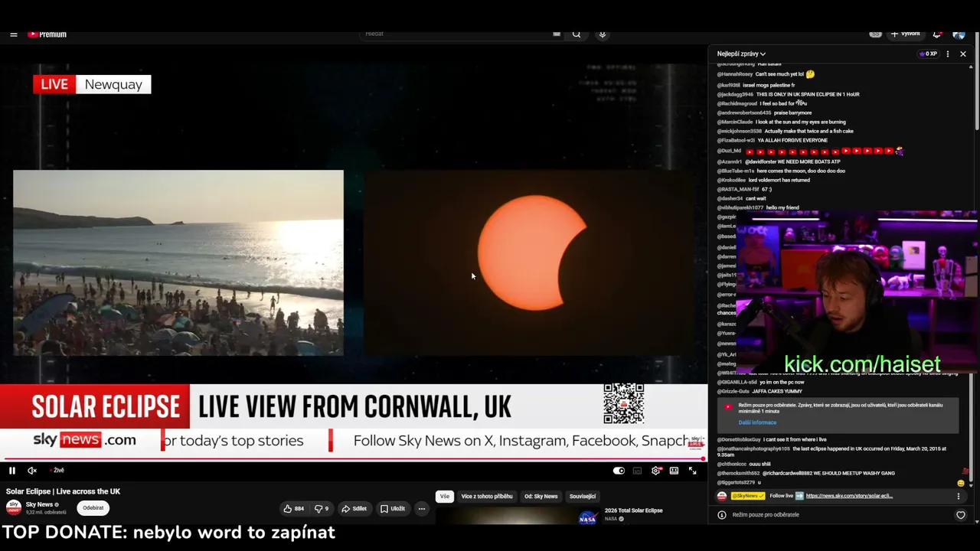This screenshot has width=980, height=551.
Task: Pause the live video
Action: 12,471
